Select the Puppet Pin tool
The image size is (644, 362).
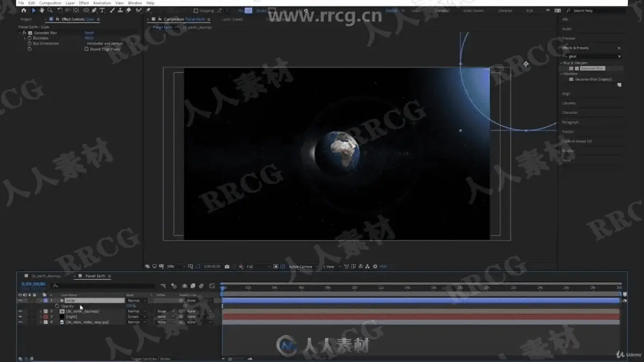coord(148,10)
